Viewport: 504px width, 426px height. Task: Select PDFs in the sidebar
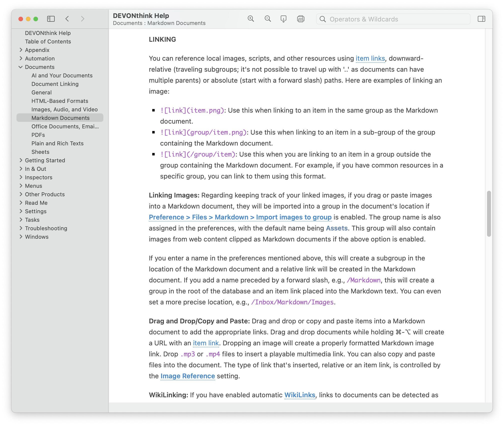(x=38, y=135)
